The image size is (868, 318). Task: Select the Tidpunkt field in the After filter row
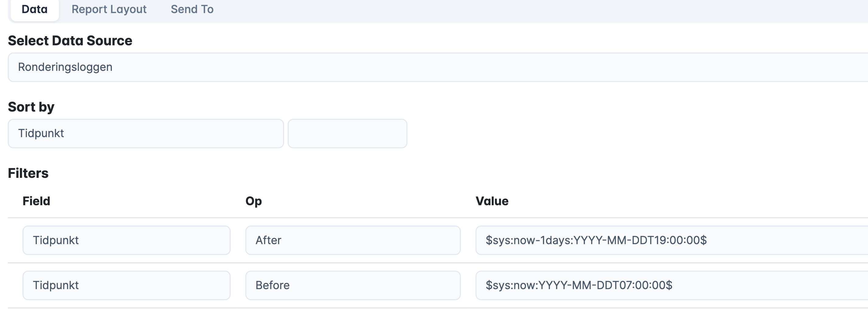[x=126, y=240]
